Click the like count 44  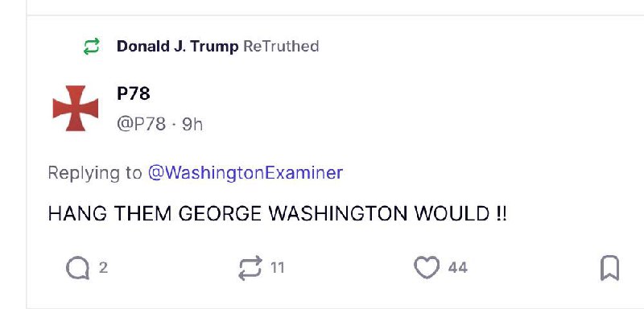click(457, 268)
